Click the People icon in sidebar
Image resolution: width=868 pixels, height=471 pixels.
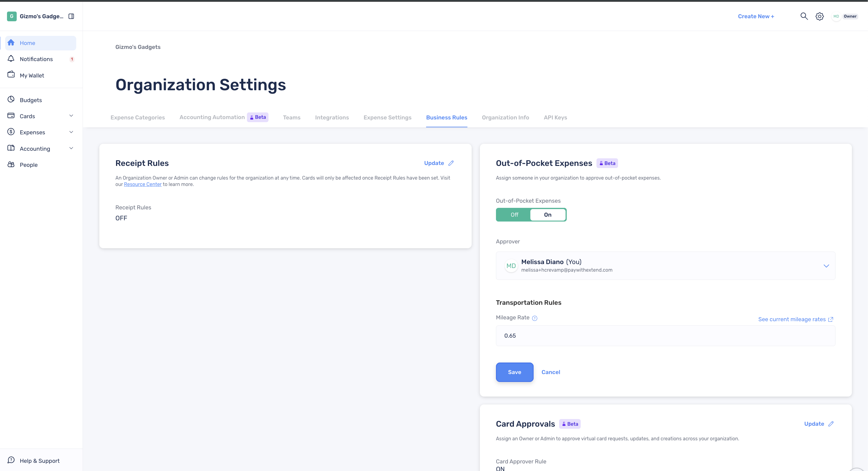(11, 164)
